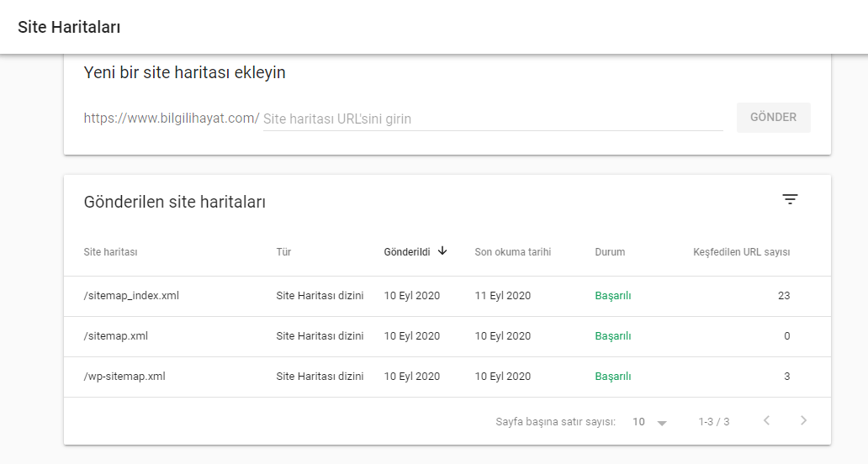
Task: Click discovered URL count 23
Action: (784, 296)
